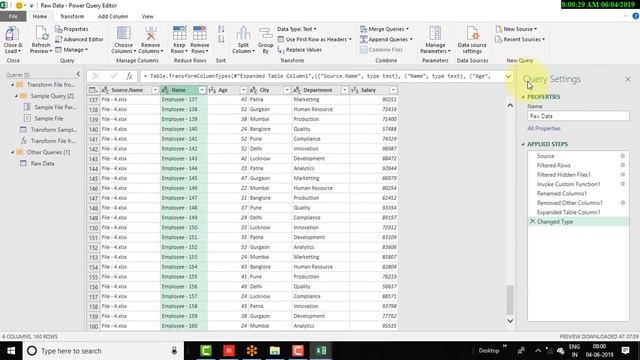Delete the Changed Type step

tap(532, 221)
